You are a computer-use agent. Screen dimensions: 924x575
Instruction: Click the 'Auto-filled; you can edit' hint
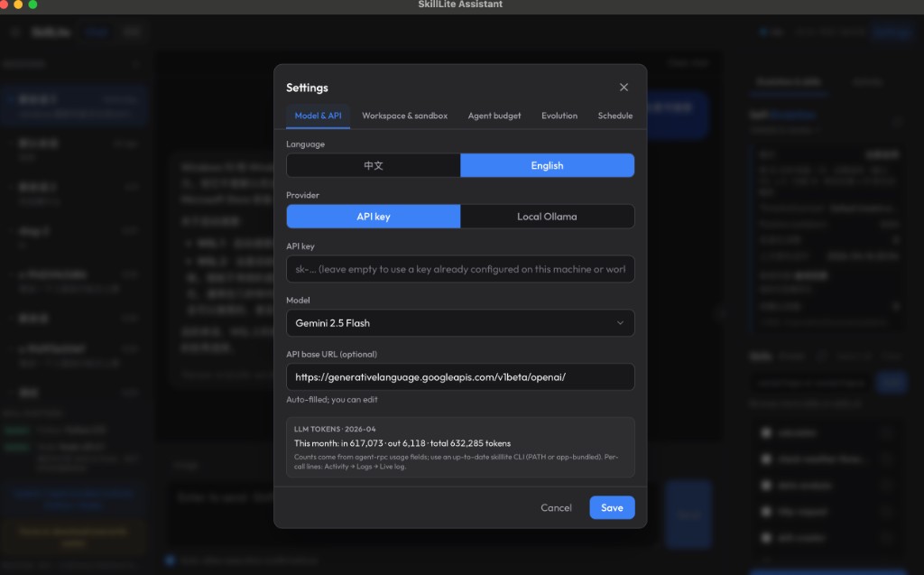tap(332, 399)
